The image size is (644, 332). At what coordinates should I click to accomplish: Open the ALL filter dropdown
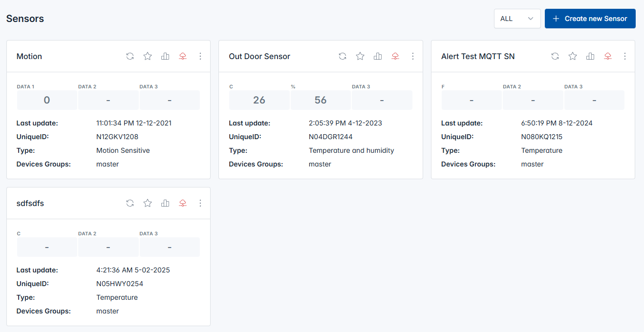pos(517,19)
